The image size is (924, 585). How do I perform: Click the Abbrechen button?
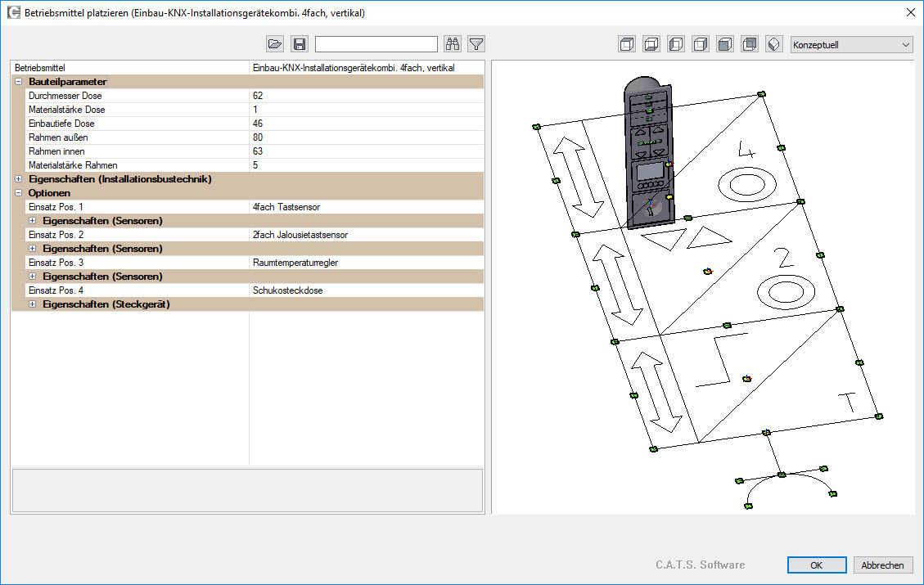tap(883, 565)
